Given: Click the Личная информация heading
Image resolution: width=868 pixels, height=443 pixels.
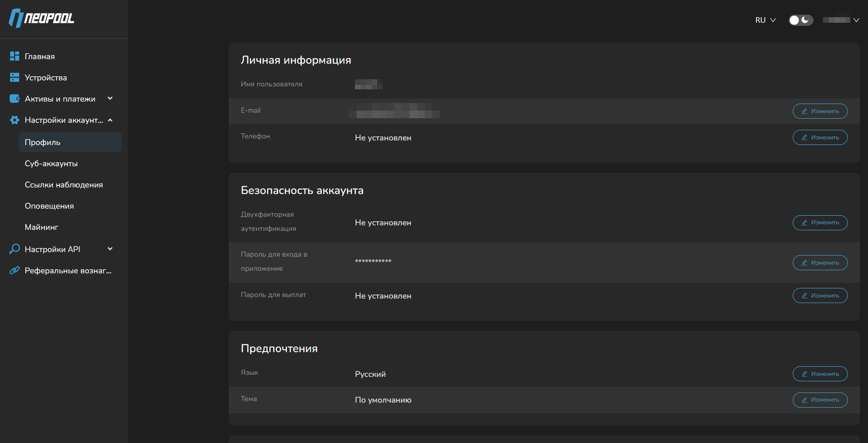Looking at the screenshot, I should (x=296, y=60).
